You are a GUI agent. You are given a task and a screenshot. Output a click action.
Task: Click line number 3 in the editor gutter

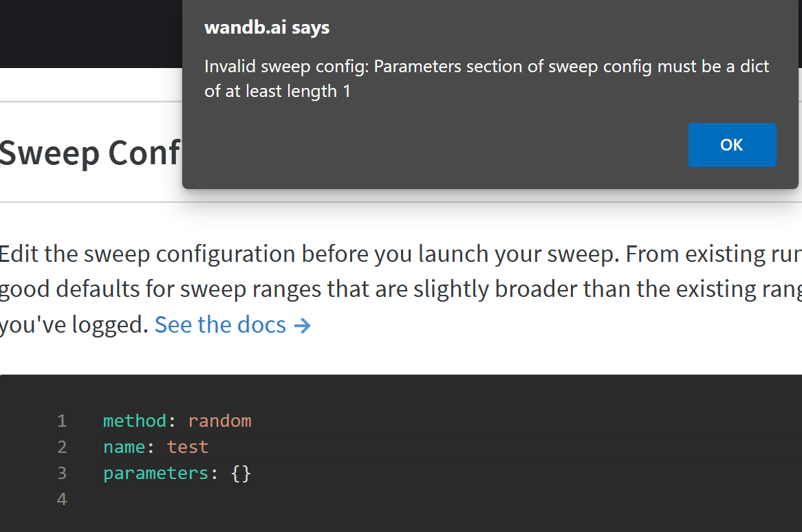pyautogui.click(x=62, y=473)
